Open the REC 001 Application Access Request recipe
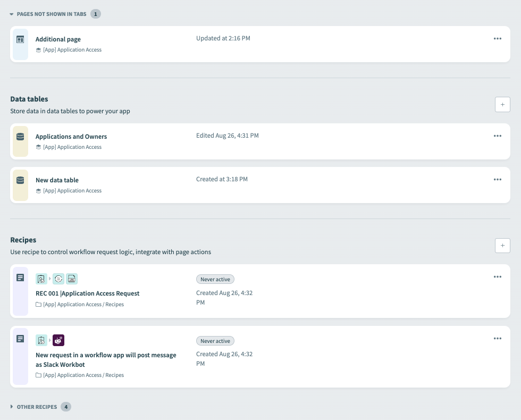Screen dimensions: 521x420 pyautogui.click(x=87, y=293)
